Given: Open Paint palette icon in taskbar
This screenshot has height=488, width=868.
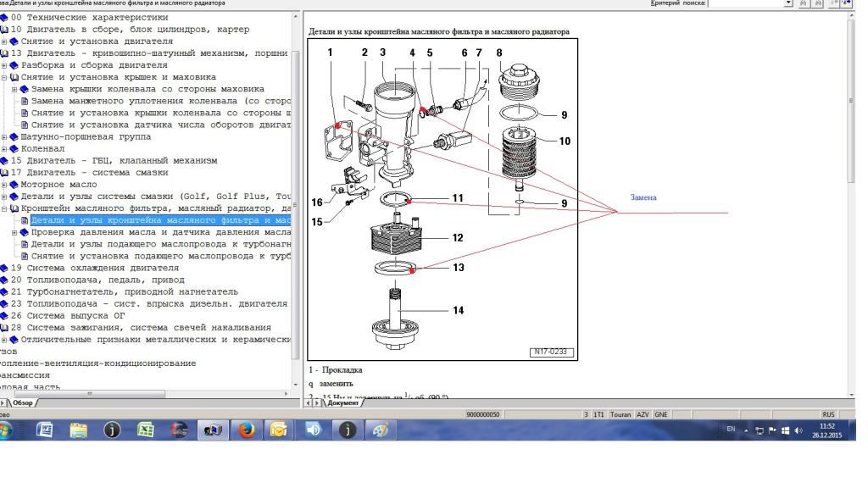Looking at the screenshot, I should [x=381, y=430].
